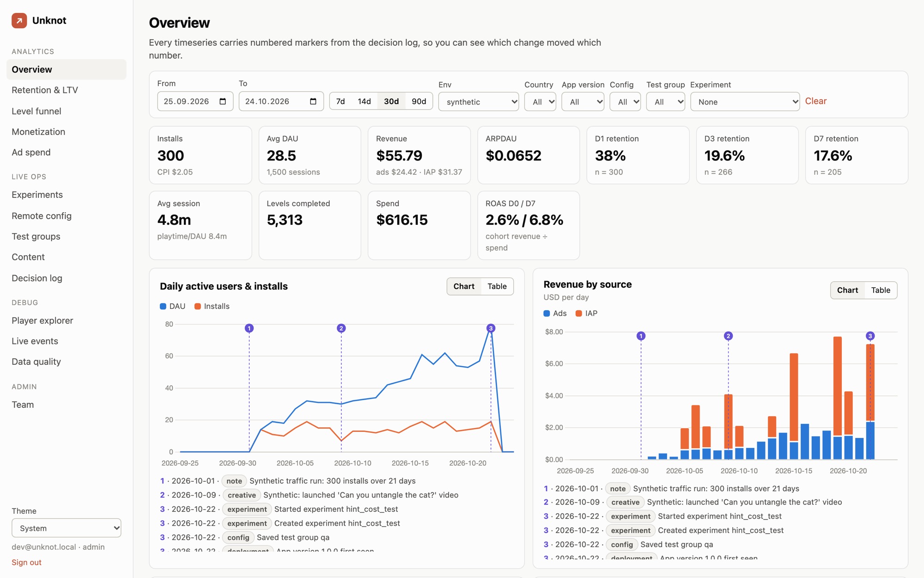Click the Unknot logo icon

[19, 20]
